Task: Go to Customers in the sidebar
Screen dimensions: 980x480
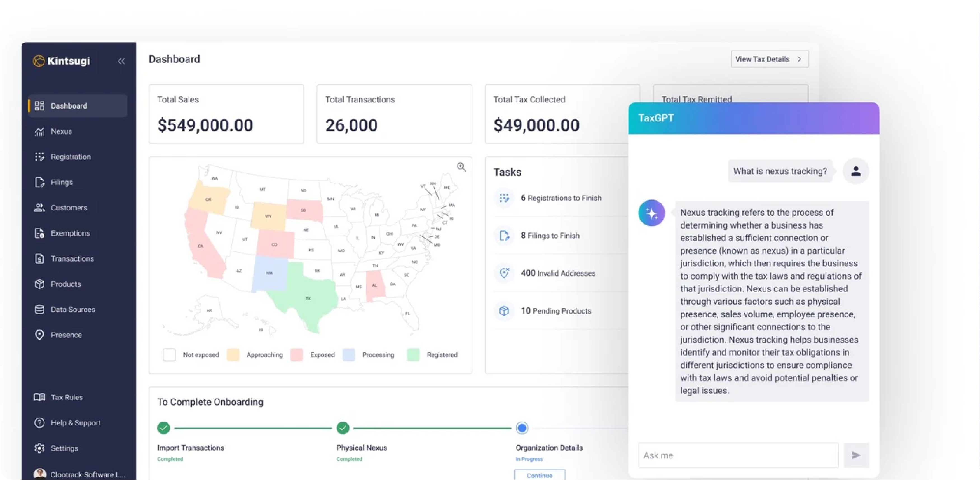Action: [x=69, y=208]
